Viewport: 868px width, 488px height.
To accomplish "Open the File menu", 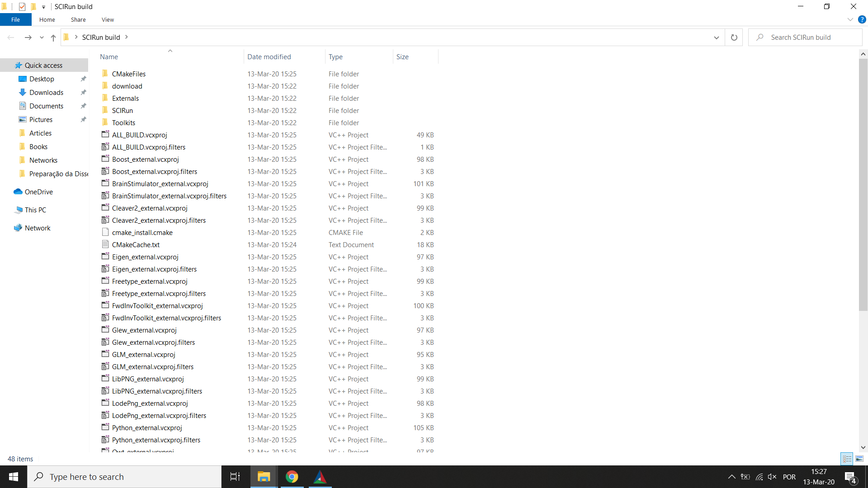I will click(15, 19).
